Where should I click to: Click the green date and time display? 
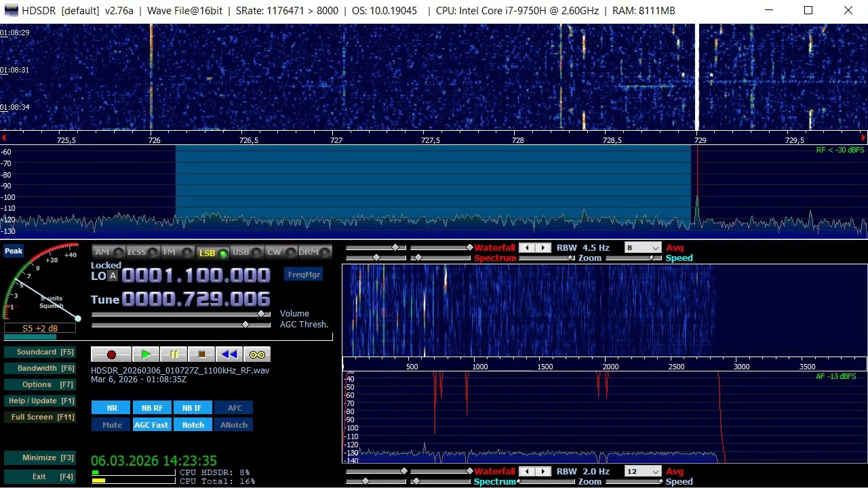154,461
